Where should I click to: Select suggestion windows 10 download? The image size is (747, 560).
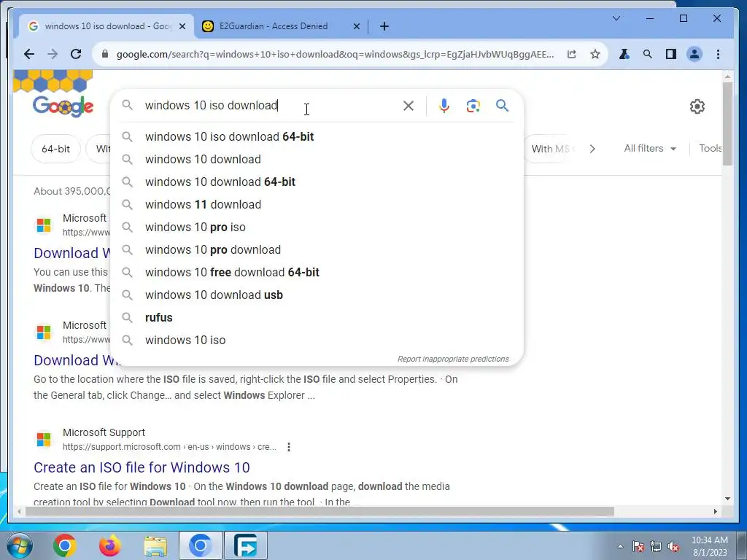317,160
